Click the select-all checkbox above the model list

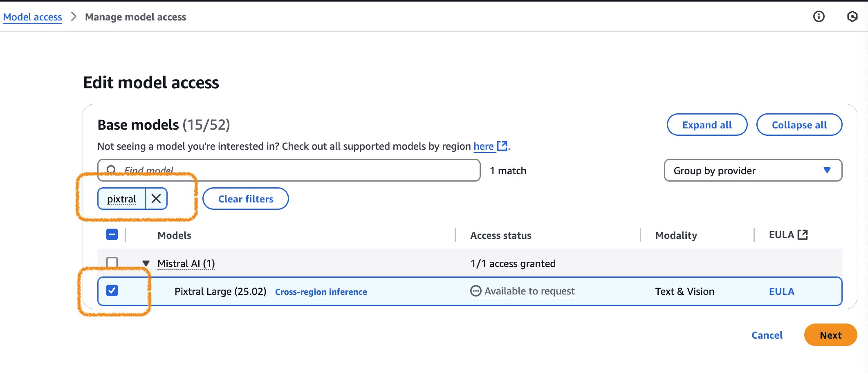[112, 234]
